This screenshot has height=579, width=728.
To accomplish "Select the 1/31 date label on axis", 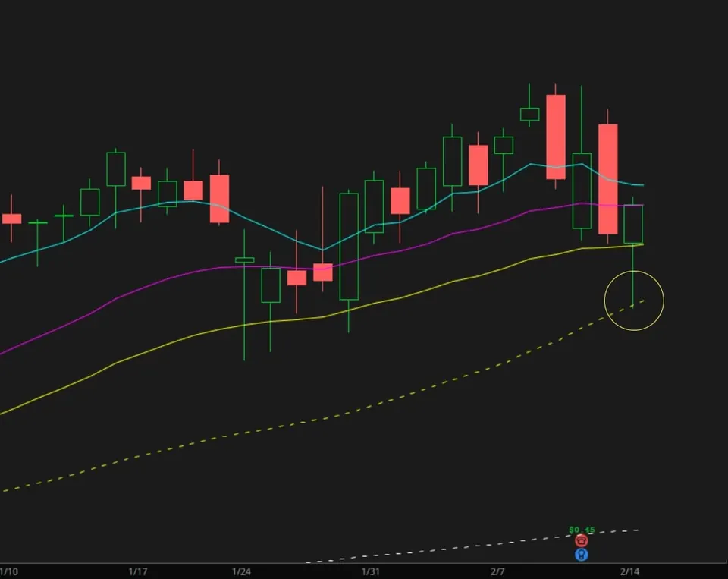I will pyautogui.click(x=371, y=571).
